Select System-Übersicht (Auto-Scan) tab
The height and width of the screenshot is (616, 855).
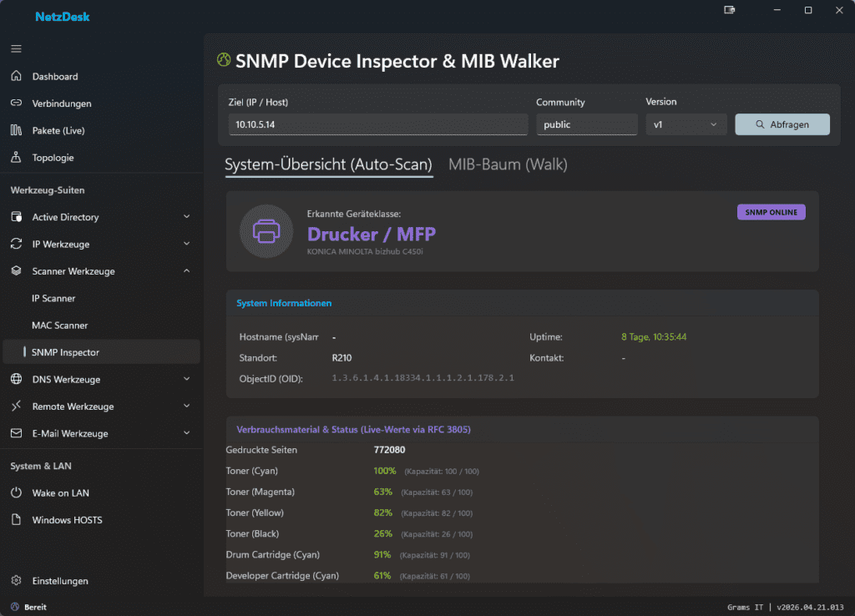328,164
